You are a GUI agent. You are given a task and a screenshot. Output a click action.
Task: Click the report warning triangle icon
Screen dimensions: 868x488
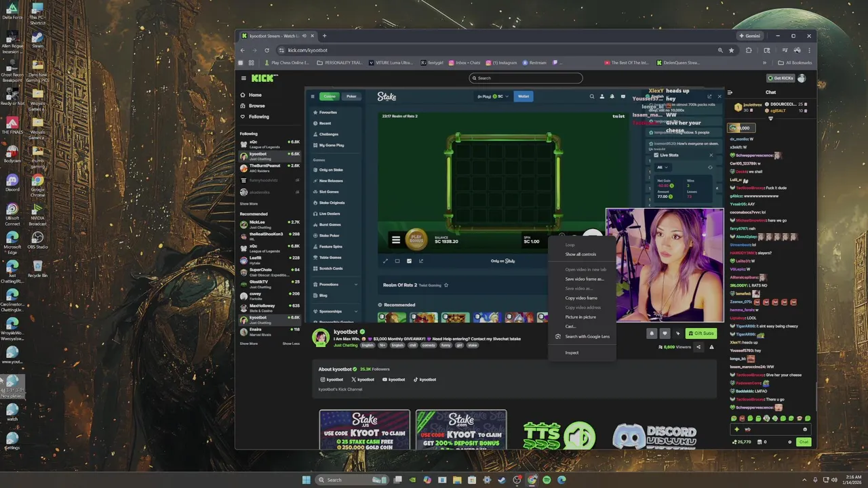pos(711,347)
